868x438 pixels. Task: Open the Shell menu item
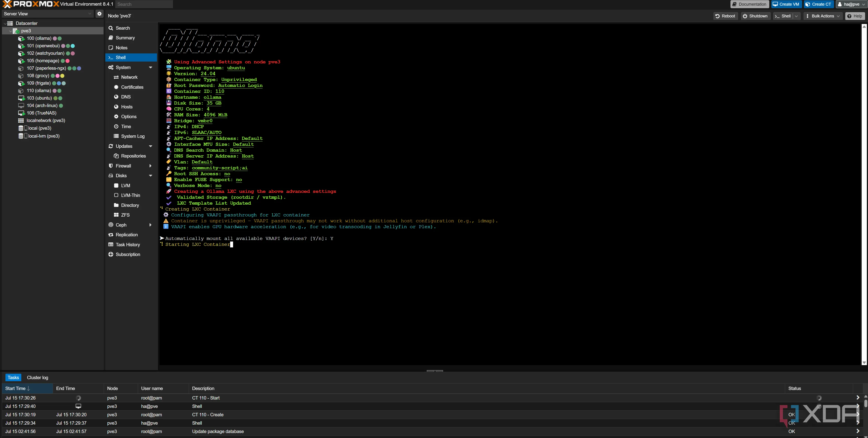(x=131, y=57)
